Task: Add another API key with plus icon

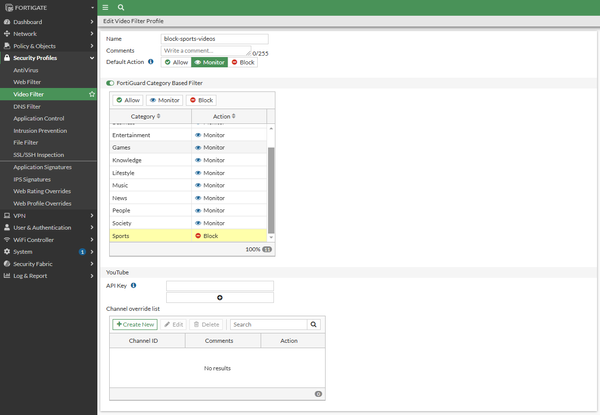Action: pyautogui.click(x=220, y=298)
